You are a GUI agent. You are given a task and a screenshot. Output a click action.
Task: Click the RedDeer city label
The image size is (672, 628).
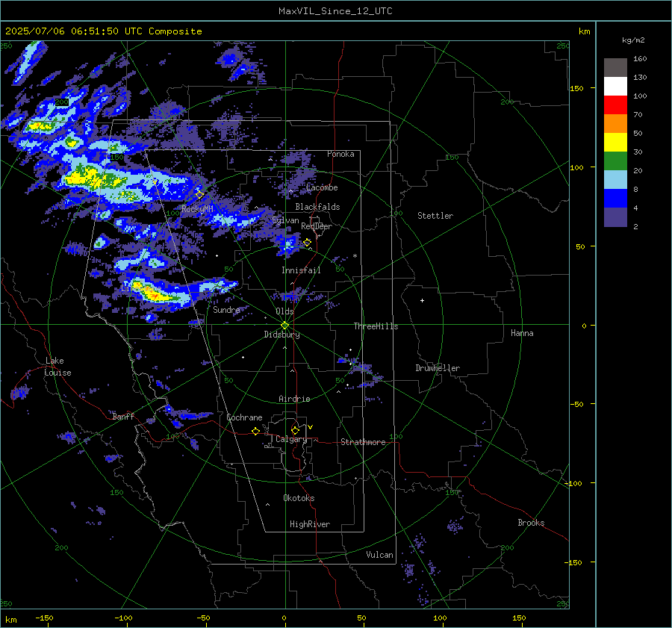(x=317, y=226)
